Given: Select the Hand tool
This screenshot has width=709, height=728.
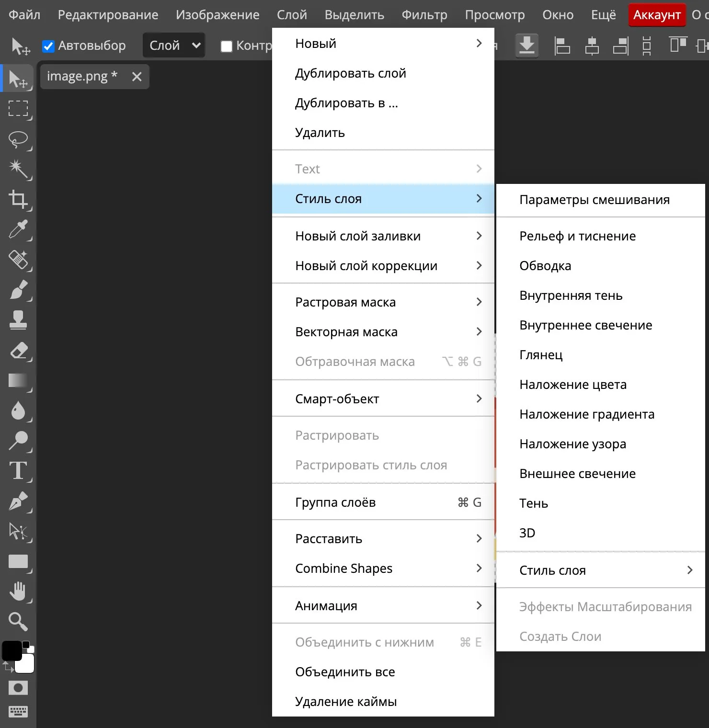Looking at the screenshot, I should [18, 591].
